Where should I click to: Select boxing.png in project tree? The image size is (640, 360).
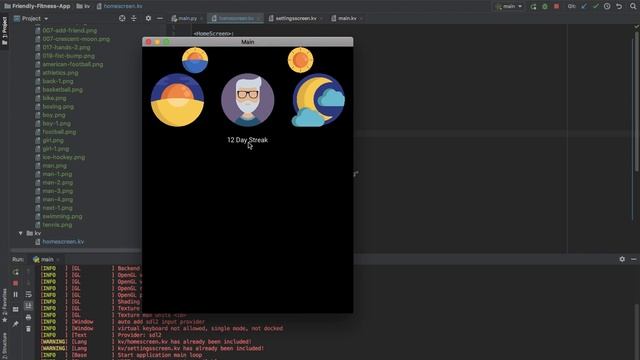point(58,107)
